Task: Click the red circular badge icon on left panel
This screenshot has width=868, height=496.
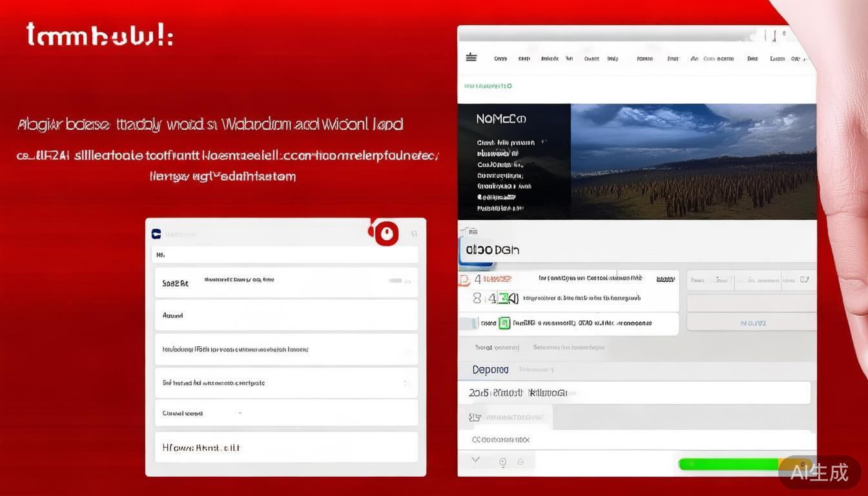Action: (386, 233)
